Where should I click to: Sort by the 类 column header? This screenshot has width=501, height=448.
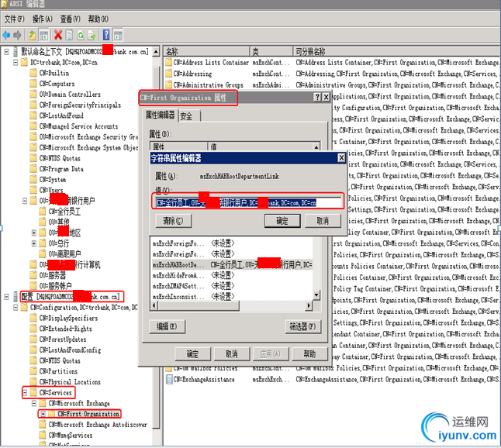point(271,51)
